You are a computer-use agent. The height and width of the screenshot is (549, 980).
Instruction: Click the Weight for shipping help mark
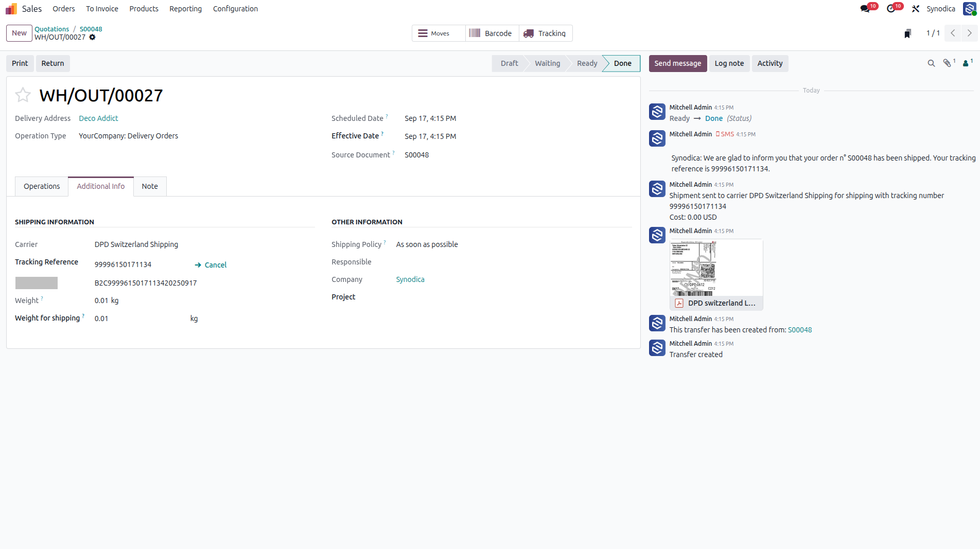click(x=83, y=315)
